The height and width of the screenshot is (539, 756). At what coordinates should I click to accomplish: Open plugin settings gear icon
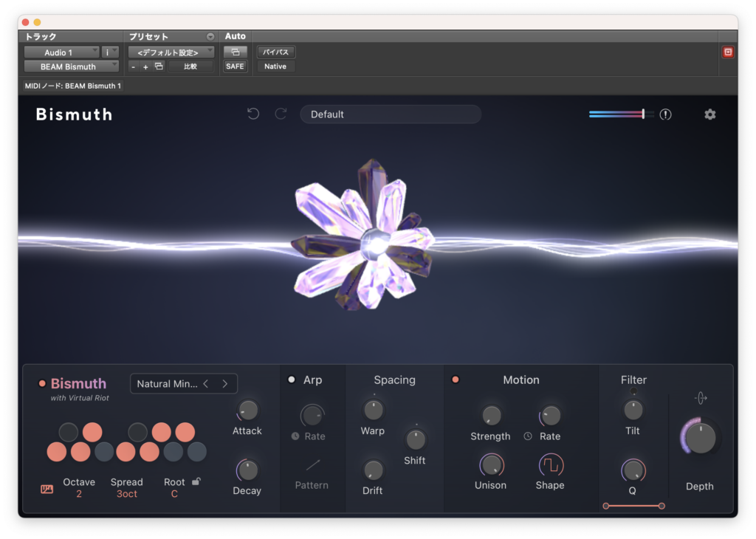tap(709, 114)
